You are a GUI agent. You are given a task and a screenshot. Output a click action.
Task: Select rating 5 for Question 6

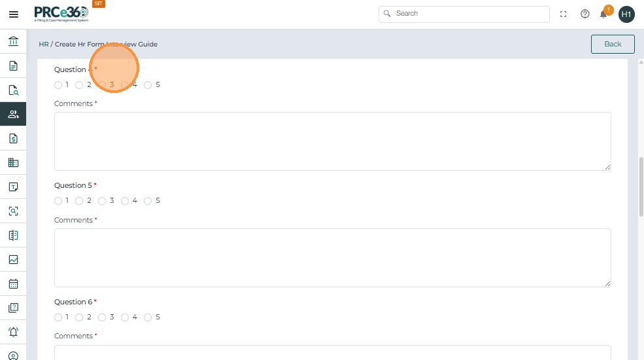click(148, 317)
